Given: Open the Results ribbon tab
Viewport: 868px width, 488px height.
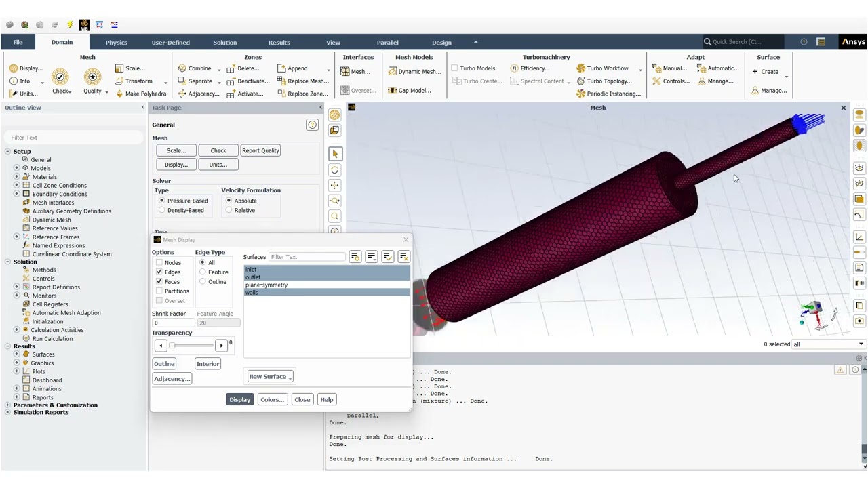Looking at the screenshot, I should (279, 43).
